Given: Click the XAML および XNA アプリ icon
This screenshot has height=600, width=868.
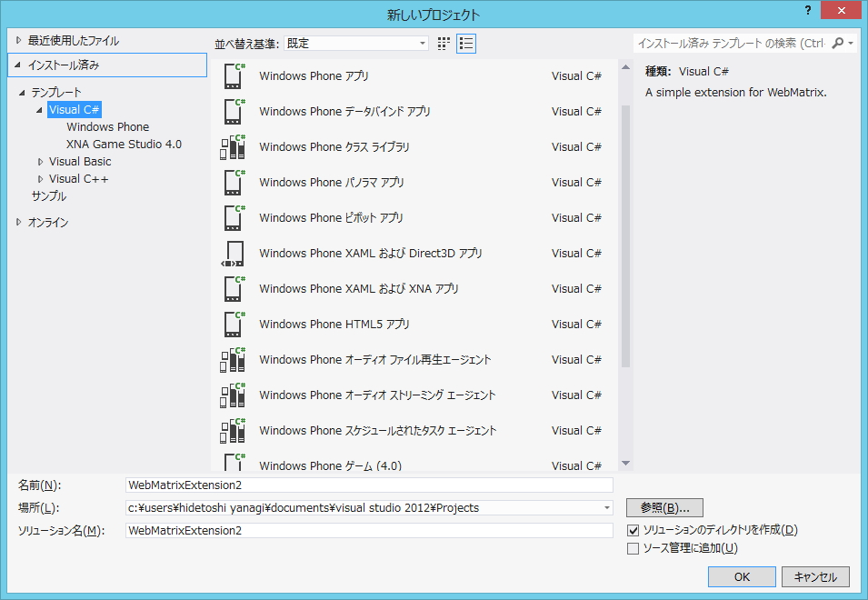Looking at the screenshot, I should (234, 288).
